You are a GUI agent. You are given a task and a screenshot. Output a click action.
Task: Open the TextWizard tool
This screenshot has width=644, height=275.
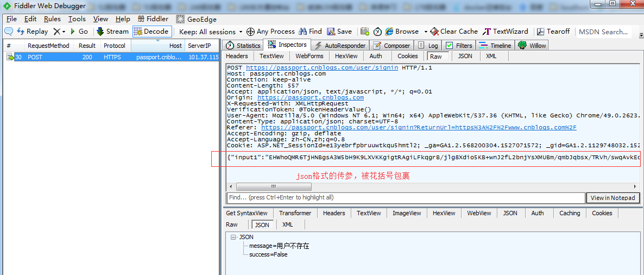(506, 32)
